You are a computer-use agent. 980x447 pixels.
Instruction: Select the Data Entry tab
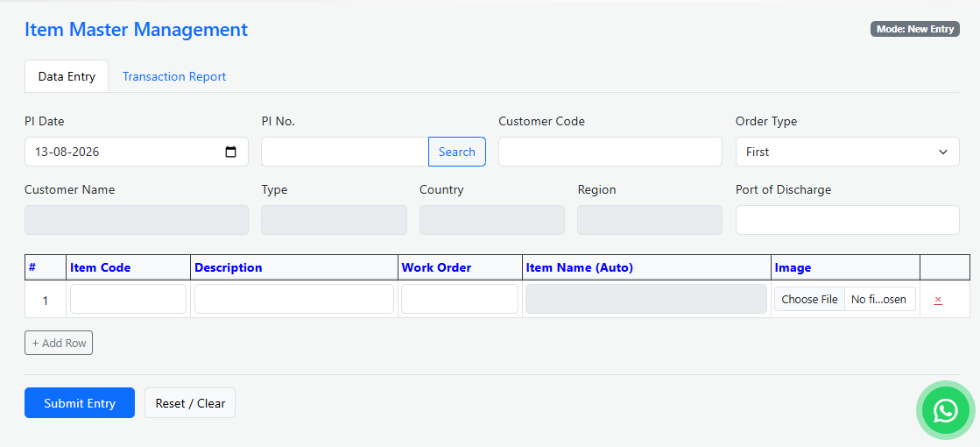coord(67,76)
